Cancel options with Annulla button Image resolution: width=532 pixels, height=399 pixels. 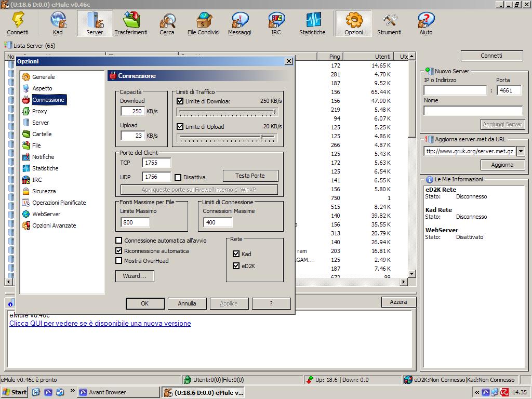point(187,303)
